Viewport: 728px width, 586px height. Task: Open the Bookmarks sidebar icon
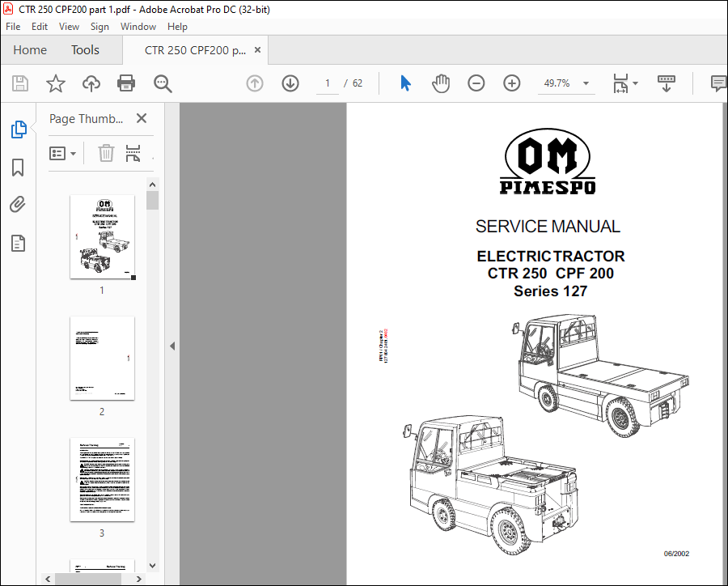[x=18, y=168]
